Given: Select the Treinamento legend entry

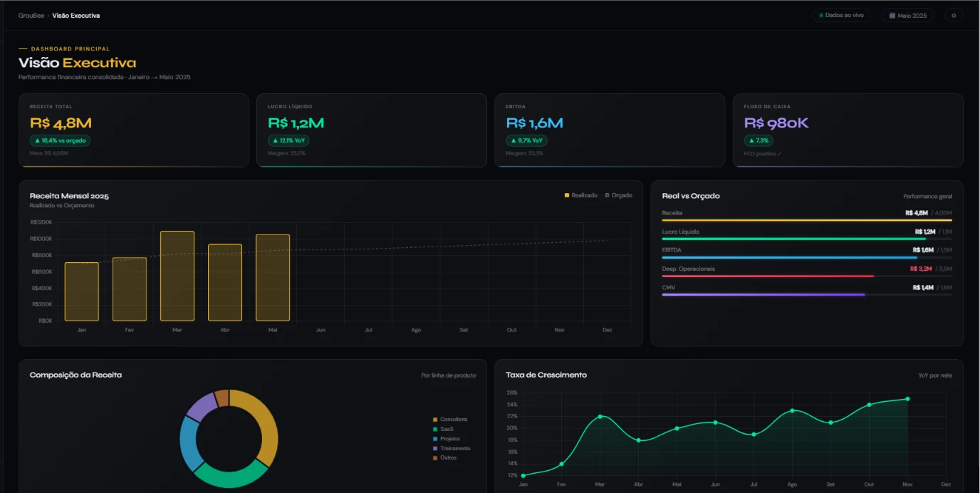Looking at the screenshot, I should [452, 448].
